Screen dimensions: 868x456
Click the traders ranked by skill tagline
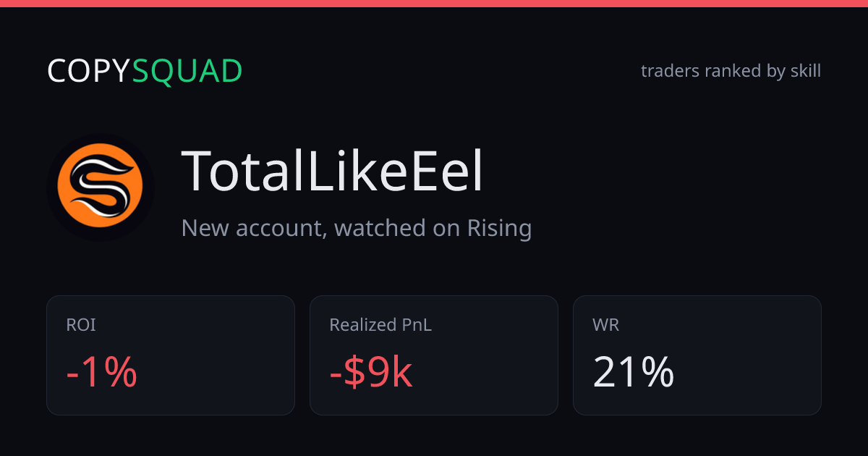[x=731, y=71]
